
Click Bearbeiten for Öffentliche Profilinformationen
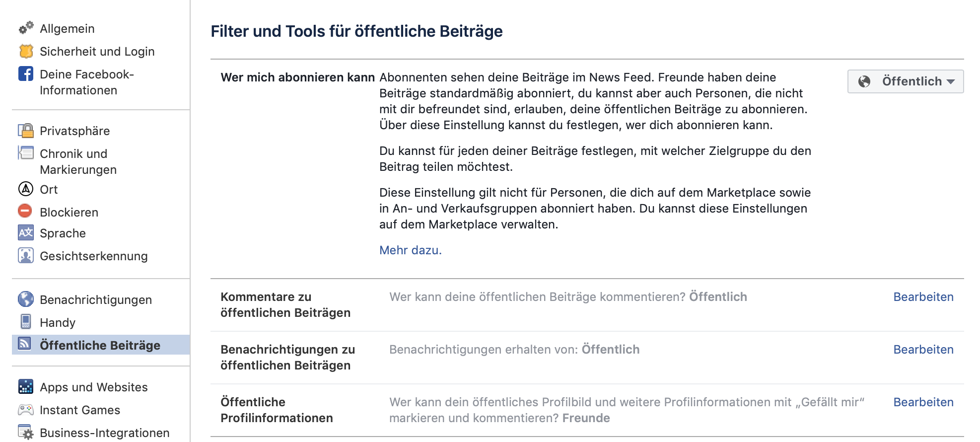pyautogui.click(x=923, y=402)
